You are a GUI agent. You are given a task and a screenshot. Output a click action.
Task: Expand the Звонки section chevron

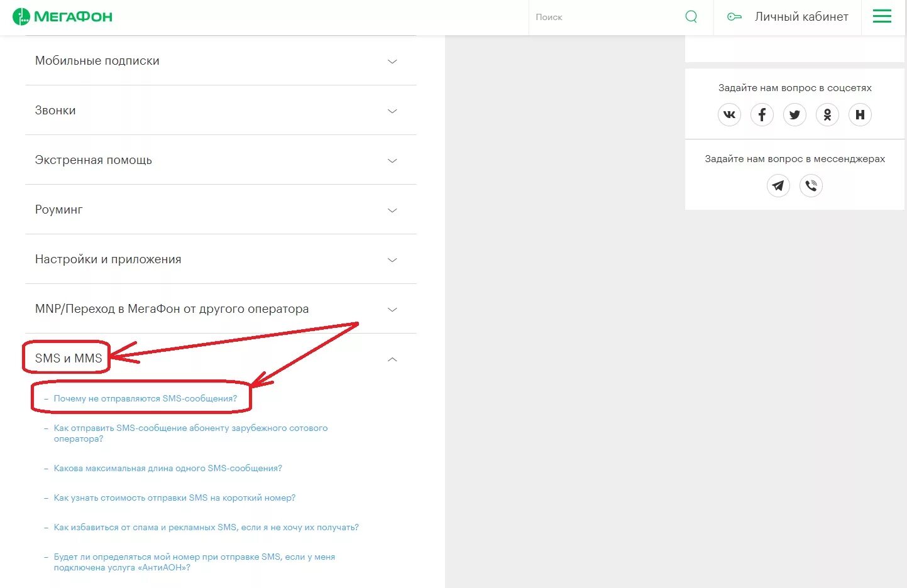(392, 111)
